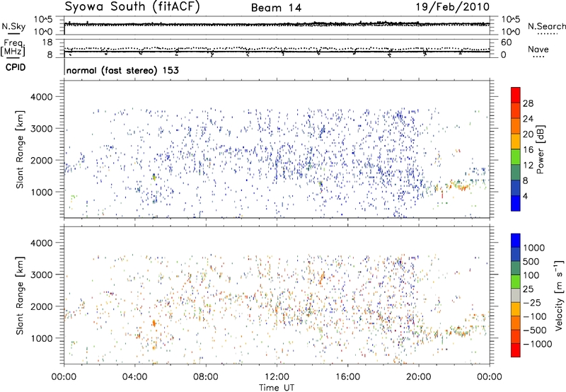This screenshot has height=392, width=566.
Task: Click the 'N.Search' legend label
Action: [547, 26]
